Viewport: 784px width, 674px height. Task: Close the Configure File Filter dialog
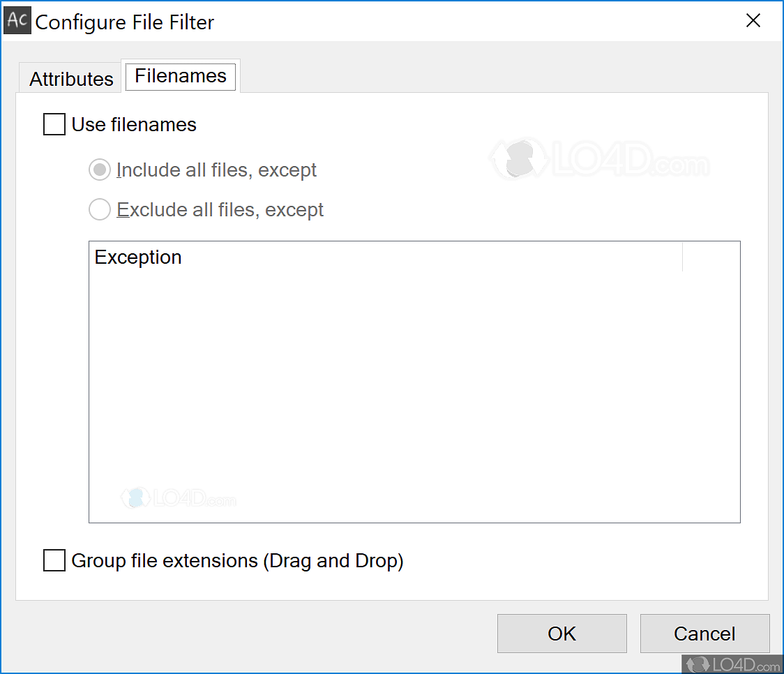pos(753,20)
